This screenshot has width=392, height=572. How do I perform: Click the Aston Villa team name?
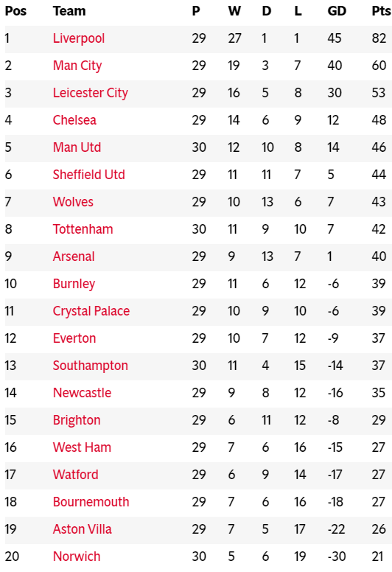(82, 529)
